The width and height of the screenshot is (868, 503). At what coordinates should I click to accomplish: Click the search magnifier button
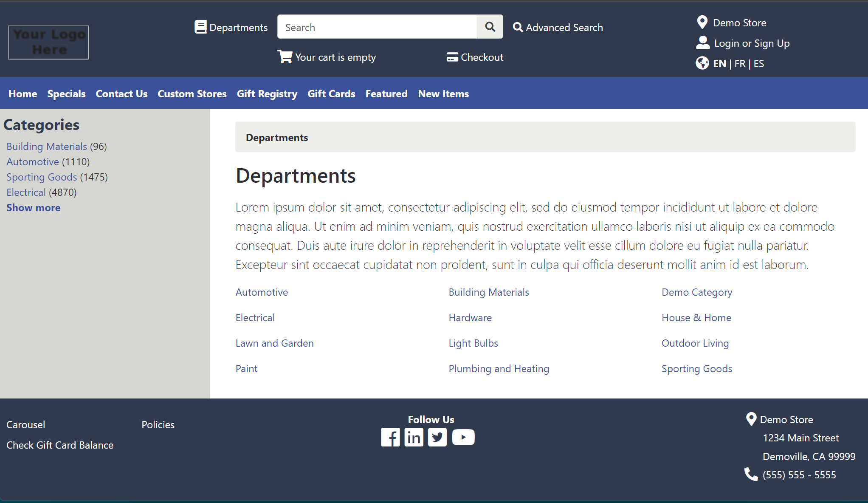pyautogui.click(x=490, y=27)
